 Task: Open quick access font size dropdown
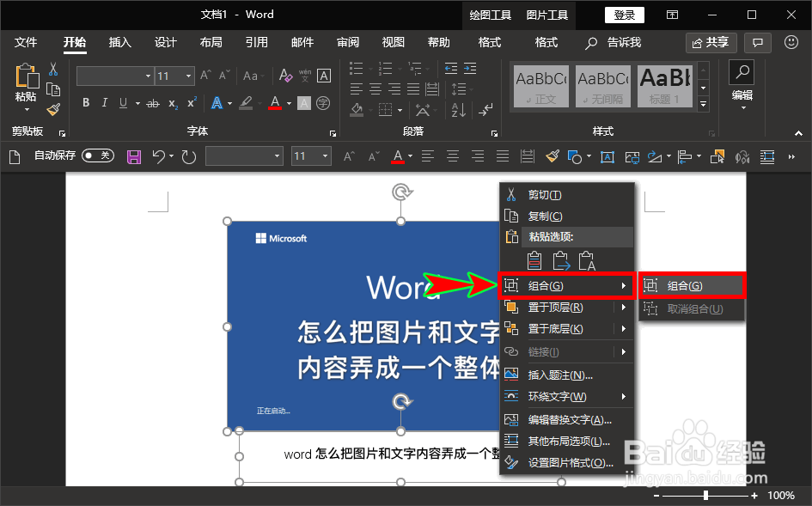pos(325,155)
